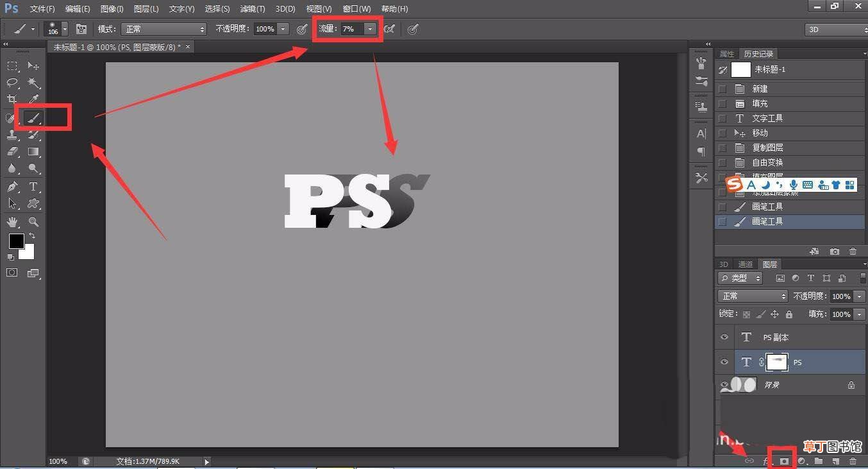Open the 3D workspace dropdown
This screenshot has width=868, height=469.
836,30
